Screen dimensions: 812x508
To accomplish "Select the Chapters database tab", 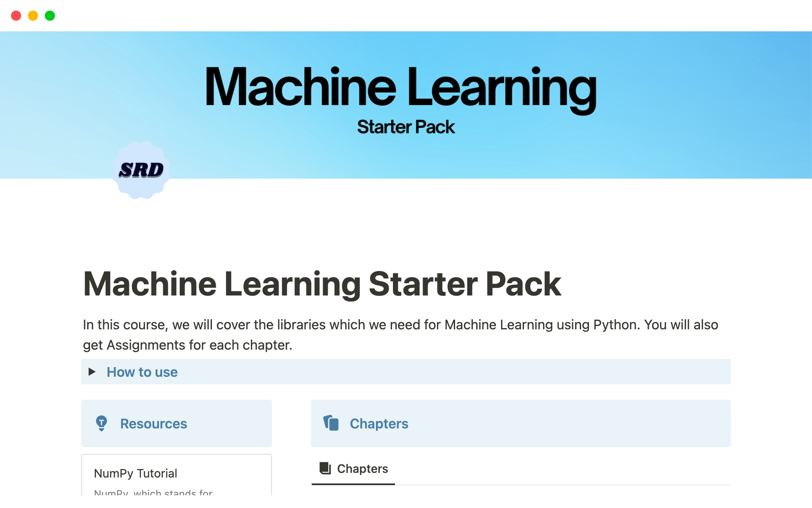I will [362, 469].
